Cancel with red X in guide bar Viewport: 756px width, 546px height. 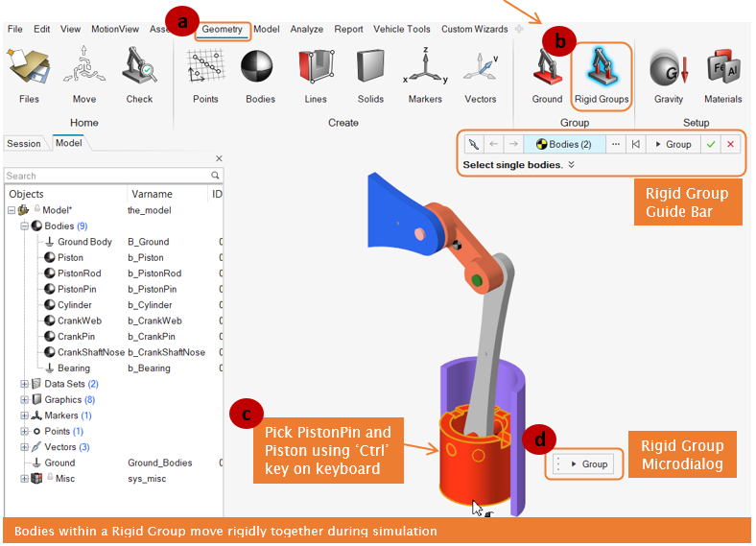pos(731,144)
